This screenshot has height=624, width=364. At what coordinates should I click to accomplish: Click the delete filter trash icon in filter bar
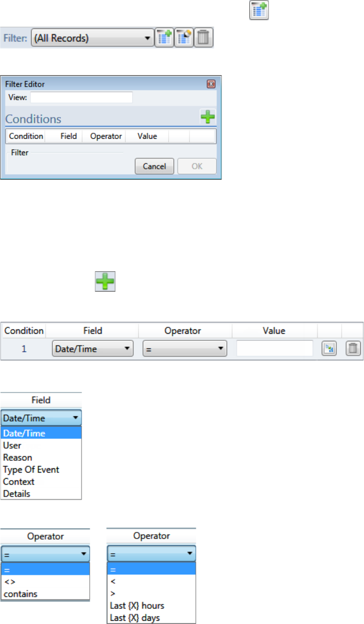[x=203, y=38]
